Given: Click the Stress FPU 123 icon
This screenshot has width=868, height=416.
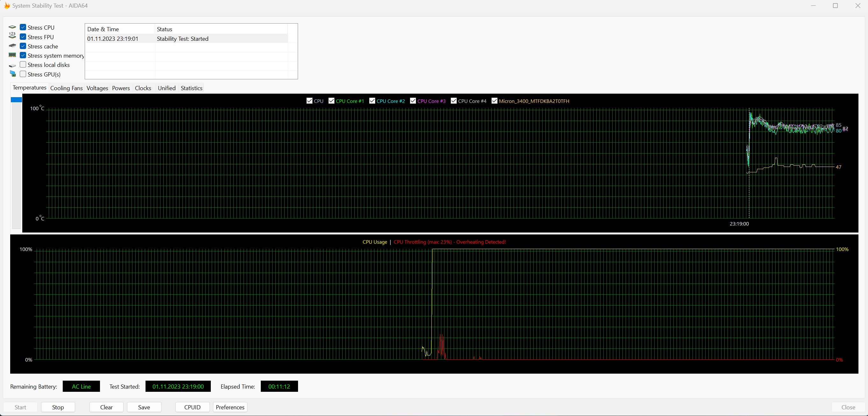Looking at the screenshot, I should 12,35.
